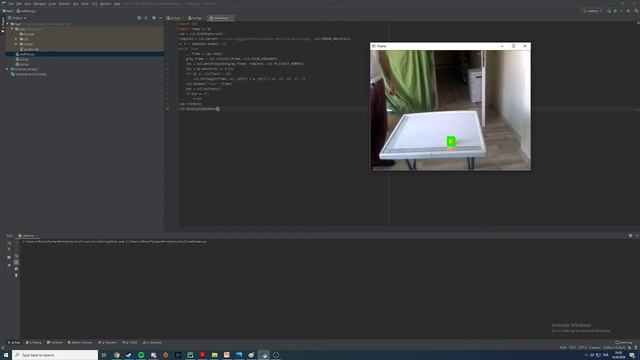Hide the Project panel with minimize icon
This screenshot has width=640, height=360.
[x=160, y=18]
